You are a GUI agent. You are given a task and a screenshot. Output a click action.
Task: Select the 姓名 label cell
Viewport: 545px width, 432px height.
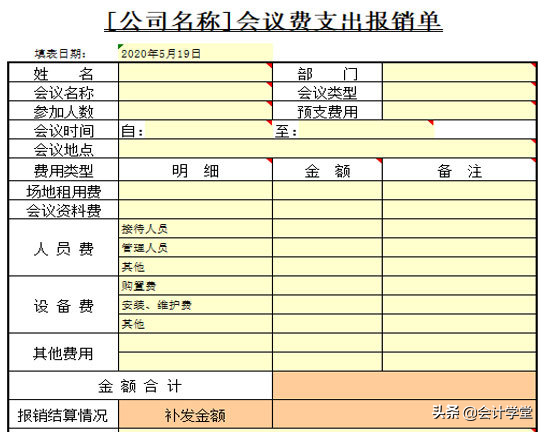[x=64, y=73]
